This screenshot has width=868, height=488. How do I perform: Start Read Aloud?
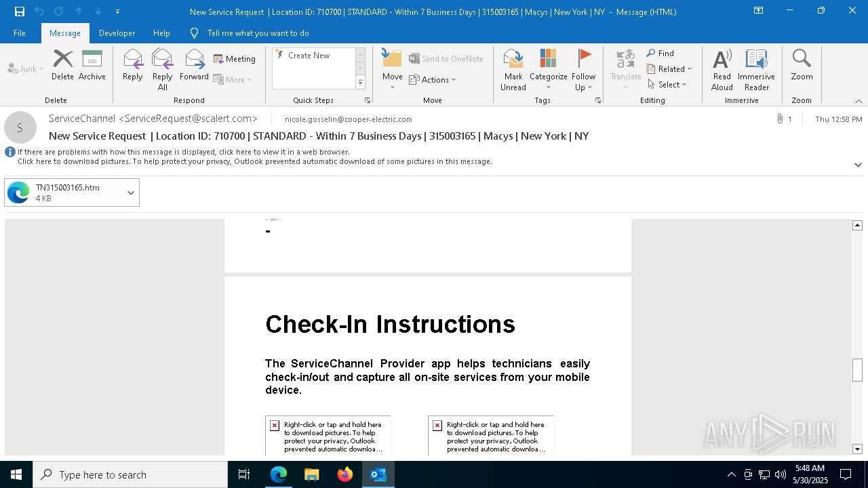point(722,70)
